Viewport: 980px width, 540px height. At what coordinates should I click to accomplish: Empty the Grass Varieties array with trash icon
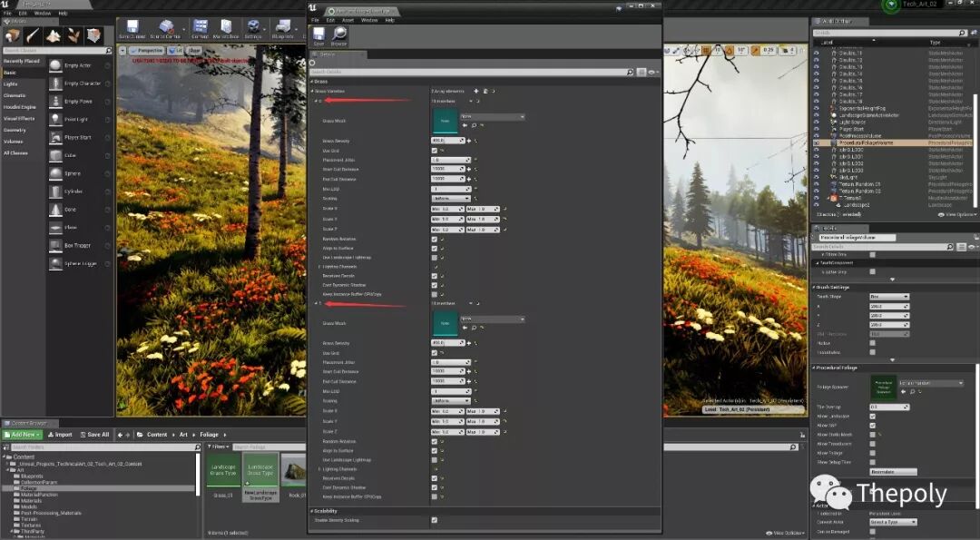point(485,92)
